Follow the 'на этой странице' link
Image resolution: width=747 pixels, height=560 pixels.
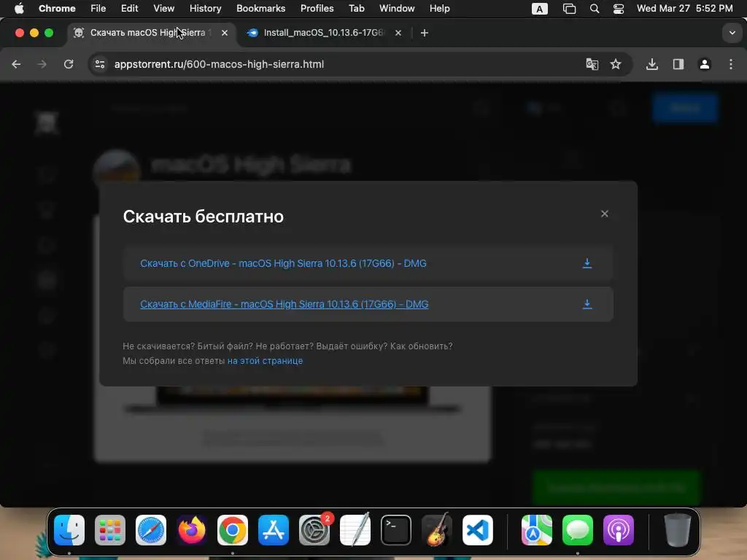[265, 360]
